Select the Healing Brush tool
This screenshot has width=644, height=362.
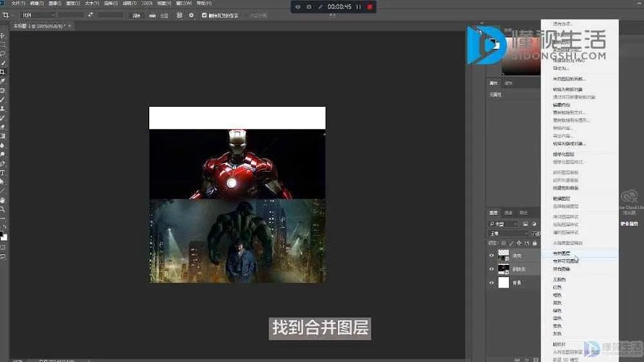tap(3, 90)
